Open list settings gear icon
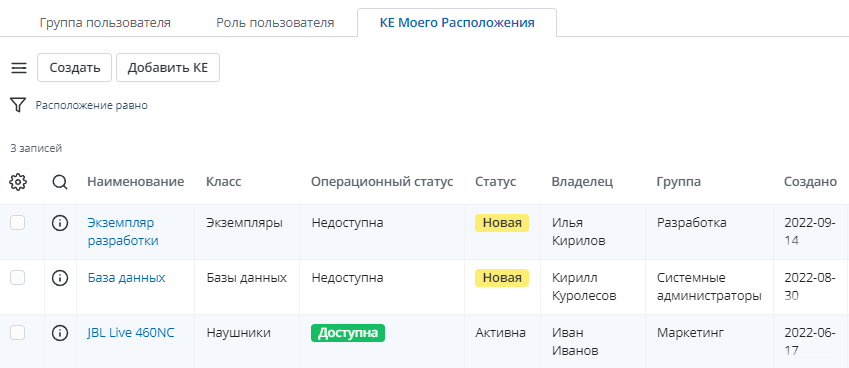Screen dimensions: 849x368 (x=18, y=182)
